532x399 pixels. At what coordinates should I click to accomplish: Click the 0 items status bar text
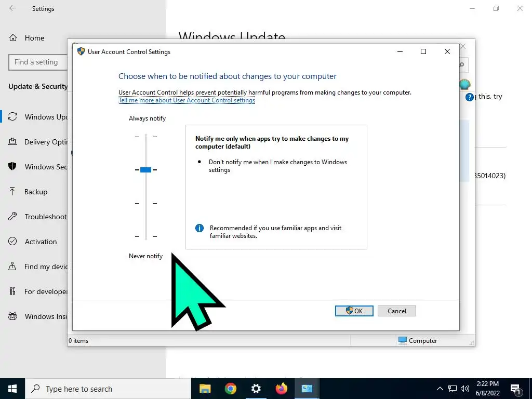(78, 341)
